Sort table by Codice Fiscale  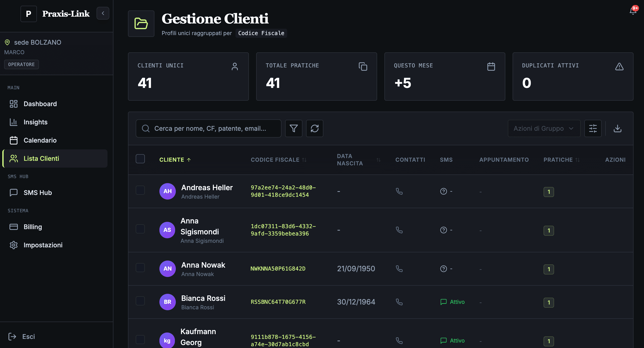(279, 159)
